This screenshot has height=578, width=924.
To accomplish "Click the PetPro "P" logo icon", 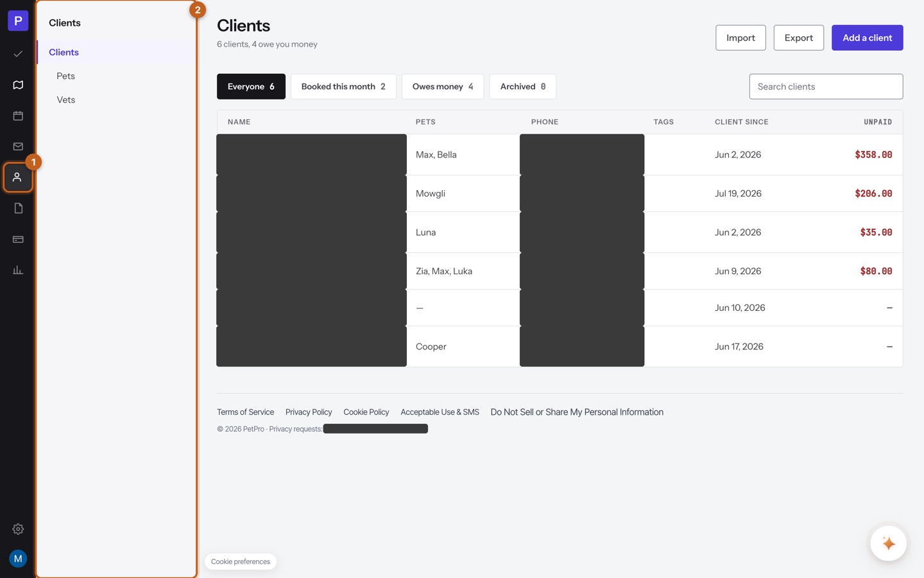I will [x=18, y=21].
